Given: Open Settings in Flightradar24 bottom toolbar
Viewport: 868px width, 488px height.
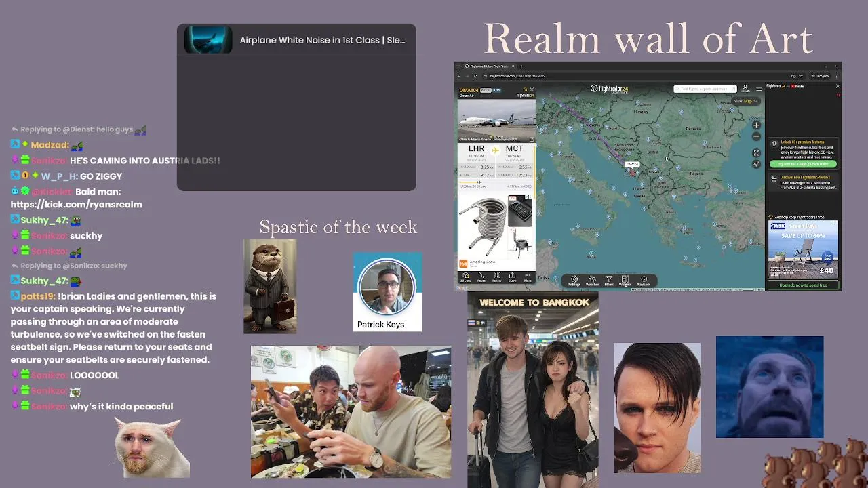Looking at the screenshot, I should pyautogui.click(x=574, y=280).
